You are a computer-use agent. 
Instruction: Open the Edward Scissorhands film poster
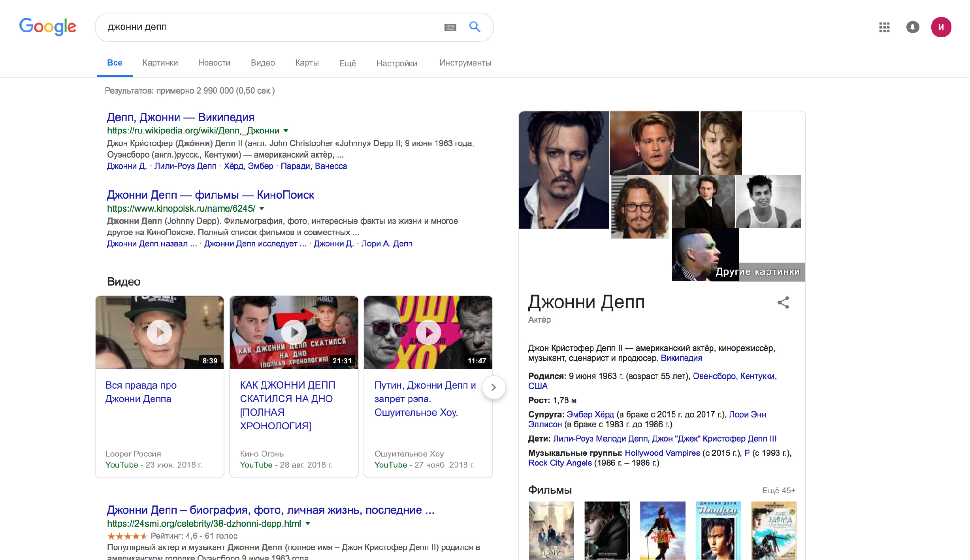coord(774,530)
